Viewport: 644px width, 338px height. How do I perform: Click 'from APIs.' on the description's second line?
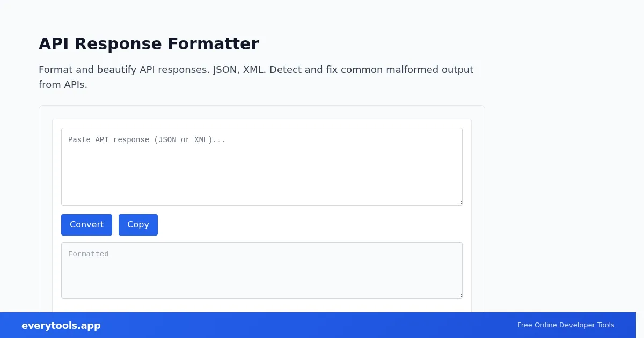[63, 85]
